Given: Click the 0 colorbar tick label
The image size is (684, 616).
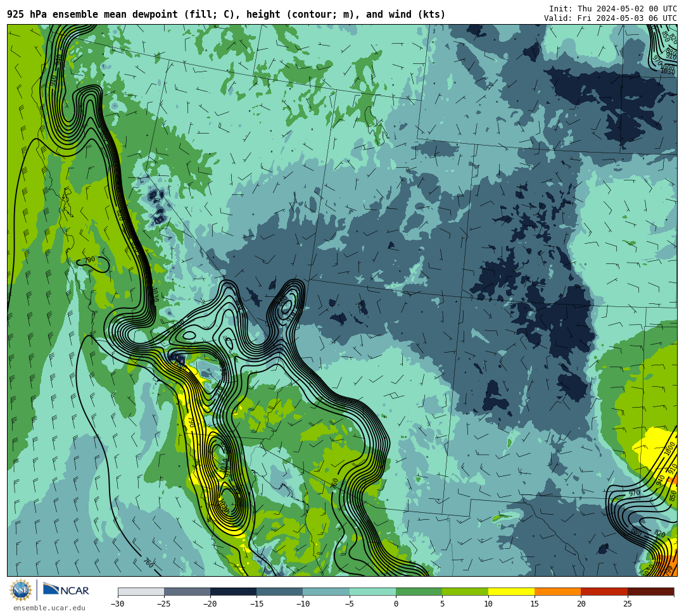Looking at the screenshot, I should (x=396, y=604).
